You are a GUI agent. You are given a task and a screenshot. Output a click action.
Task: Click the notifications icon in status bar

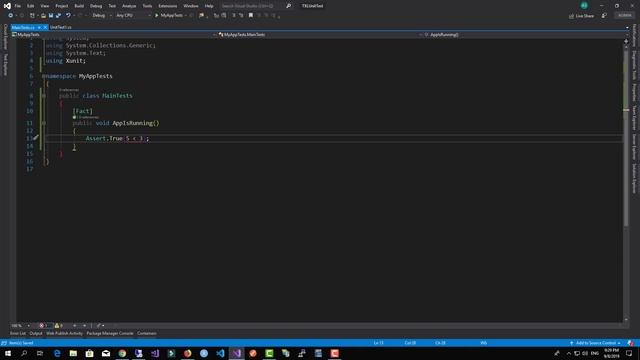click(x=631, y=343)
